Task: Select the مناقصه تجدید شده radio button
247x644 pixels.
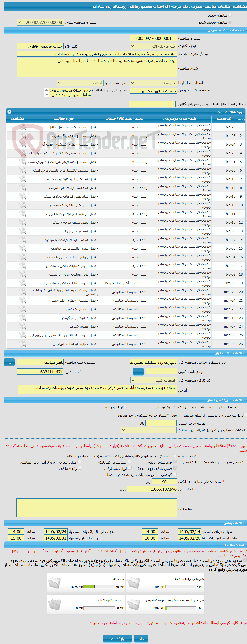Action: (230, 22)
